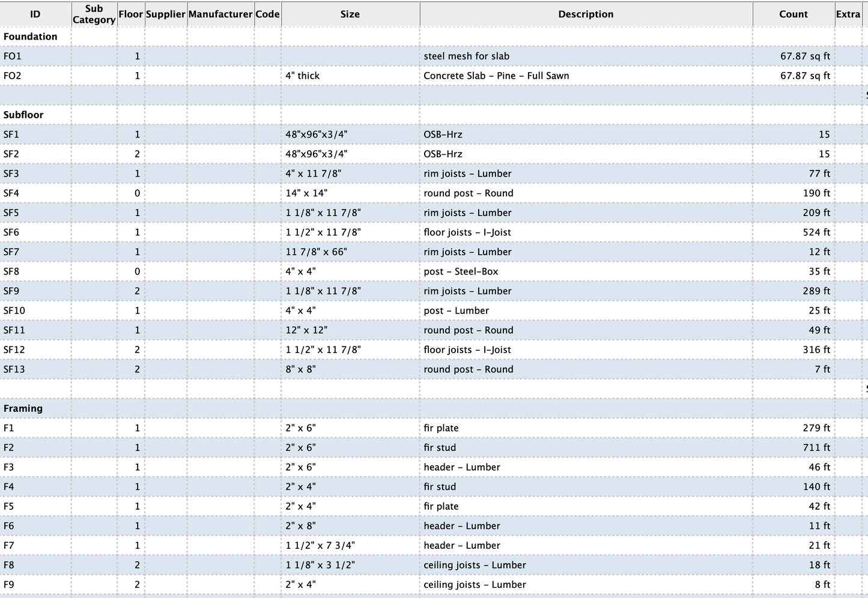
Task: Click the '12" x 12"' size cell
Action: click(x=306, y=330)
